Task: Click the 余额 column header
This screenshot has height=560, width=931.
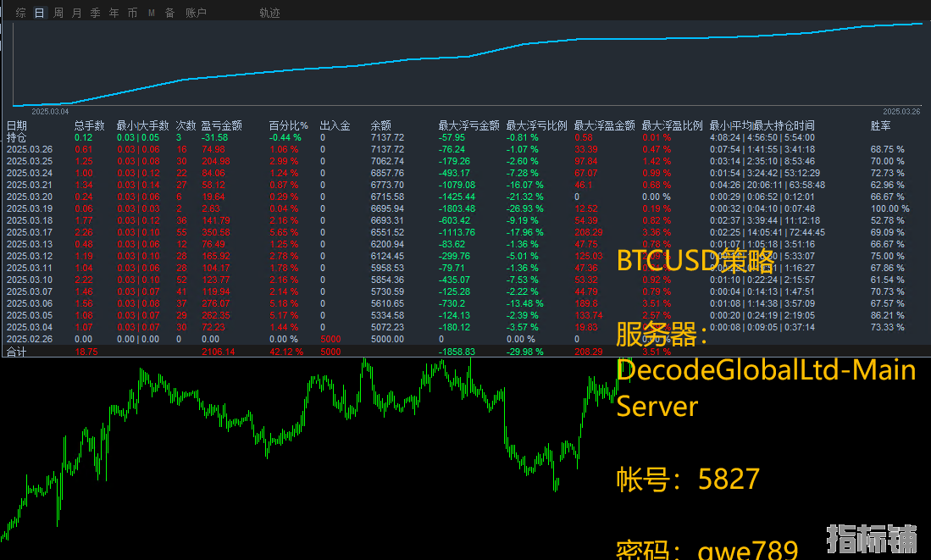Action: click(380, 125)
